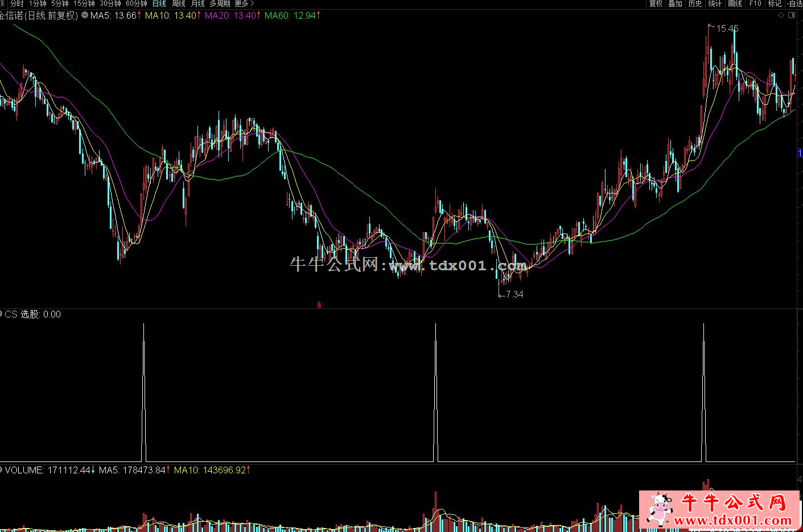Select the 60分钟 period tab

(x=137, y=4)
